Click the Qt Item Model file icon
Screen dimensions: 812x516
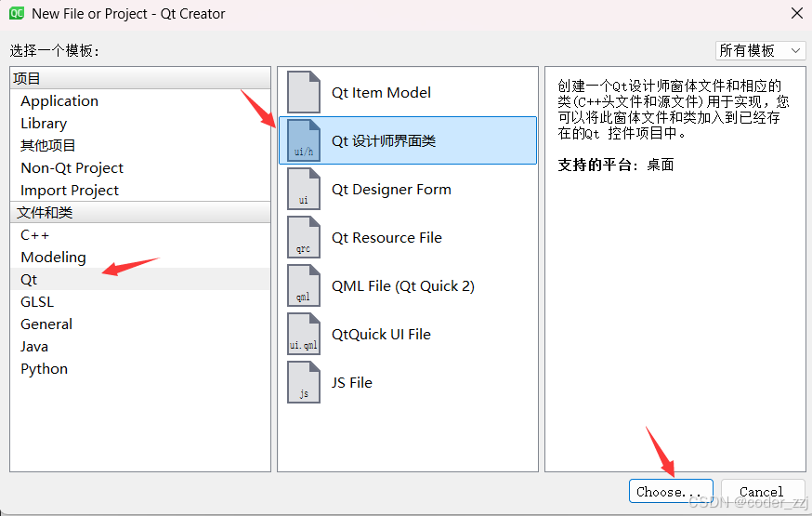[304, 92]
